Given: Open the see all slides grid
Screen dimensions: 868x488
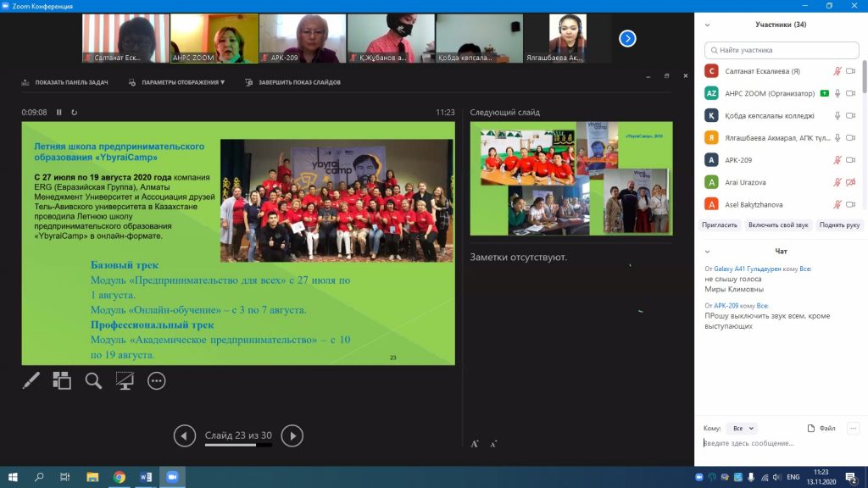Looking at the screenshot, I should 61,380.
